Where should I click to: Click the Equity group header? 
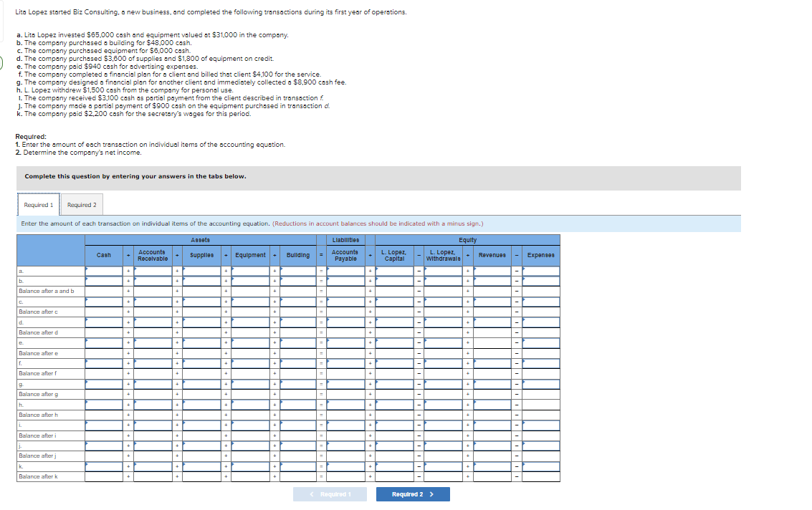coord(467,240)
